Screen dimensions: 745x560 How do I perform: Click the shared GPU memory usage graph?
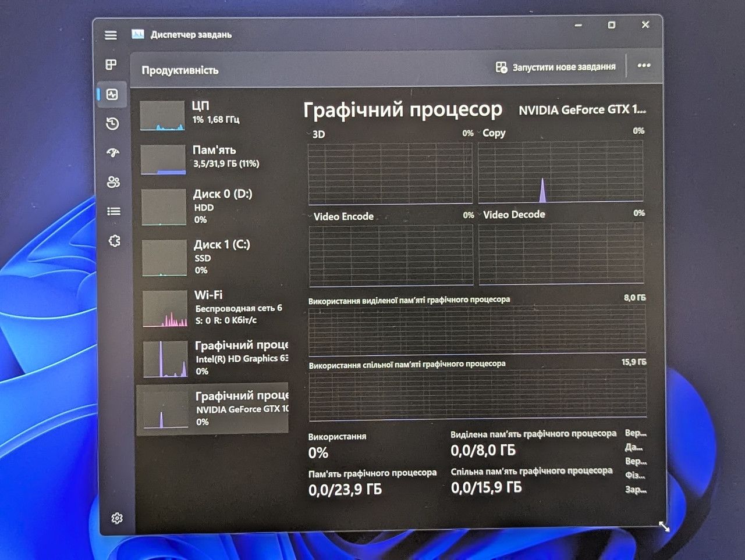pyautogui.click(x=478, y=394)
